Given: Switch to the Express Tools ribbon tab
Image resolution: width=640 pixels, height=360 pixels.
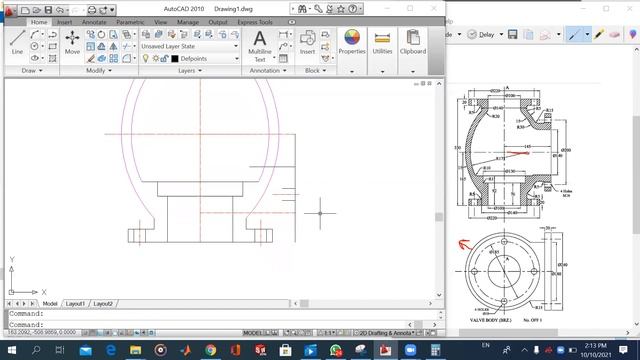Looking at the screenshot, I should [255, 22].
